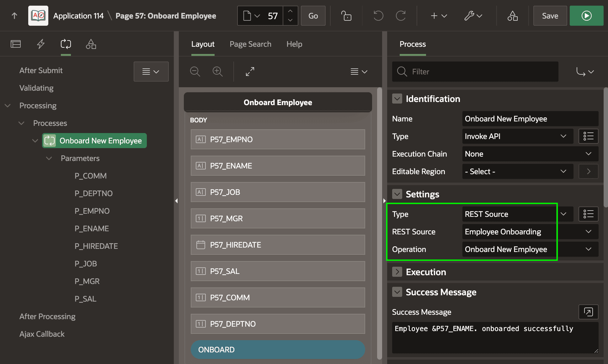Open the Editable Region select list

tap(518, 171)
